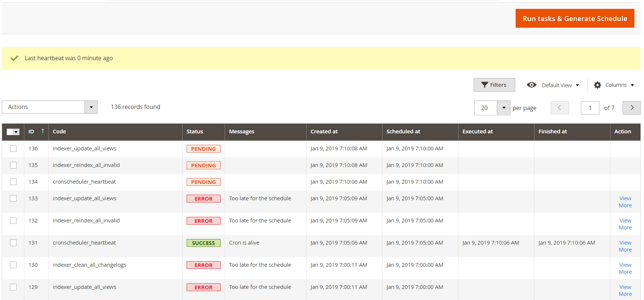Click cronscheduler_heartbeat in row 134

coord(84,182)
